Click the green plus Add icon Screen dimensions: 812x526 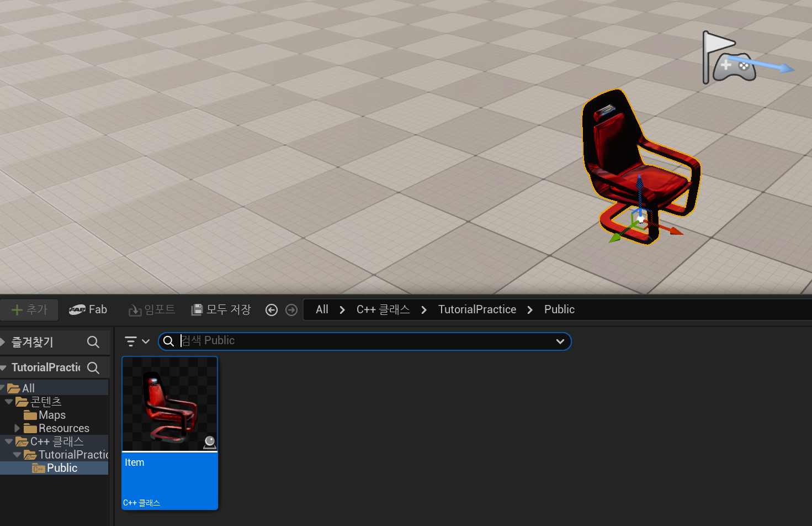click(17, 310)
